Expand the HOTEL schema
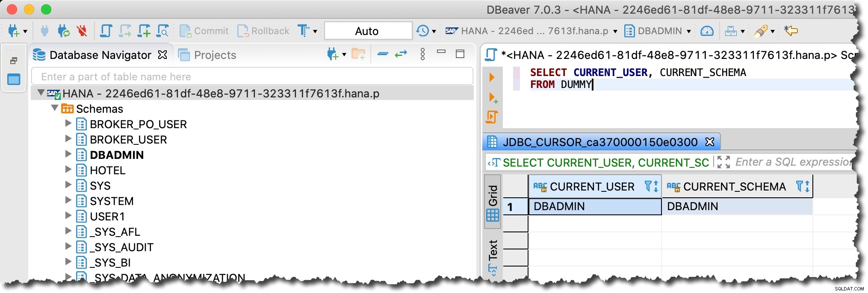This screenshot has height=293, width=868. click(x=68, y=170)
